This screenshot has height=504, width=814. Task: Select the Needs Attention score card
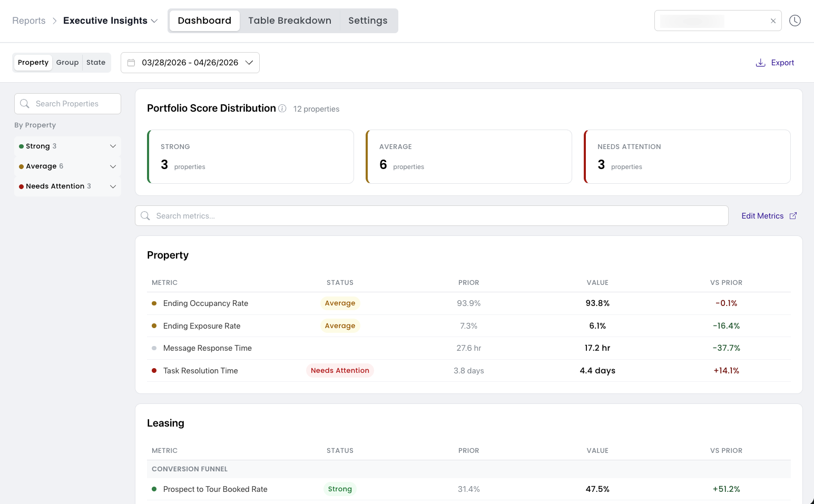click(x=687, y=157)
